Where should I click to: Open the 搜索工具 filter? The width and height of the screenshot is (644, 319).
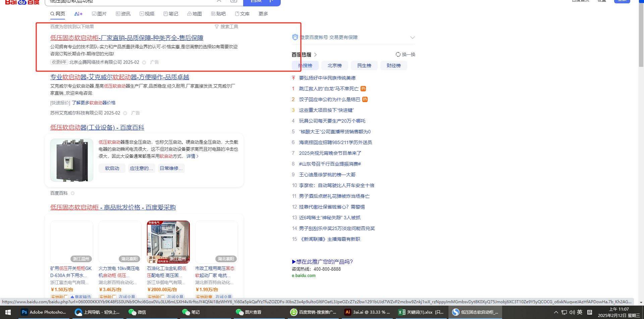pos(226,27)
